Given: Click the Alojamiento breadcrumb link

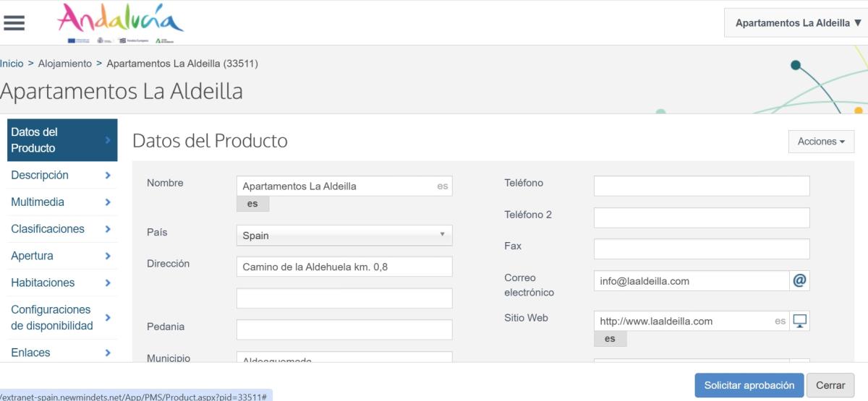Looking at the screenshot, I should [x=65, y=64].
